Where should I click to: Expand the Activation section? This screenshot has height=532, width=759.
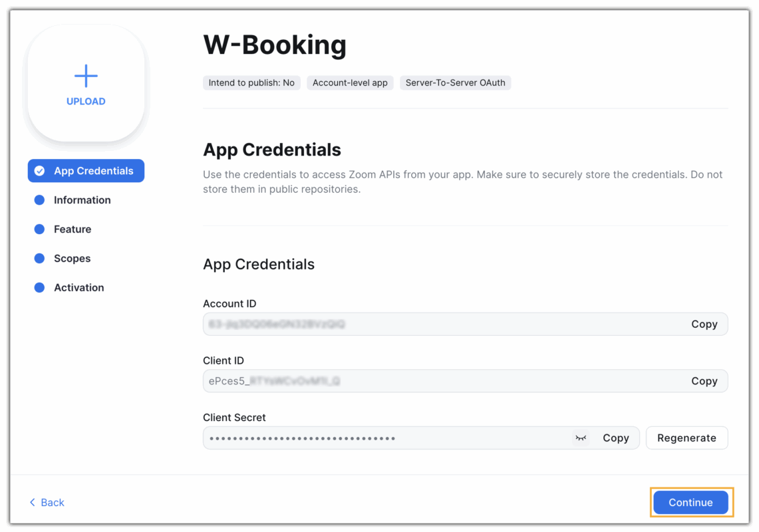(x=78, y=287)
